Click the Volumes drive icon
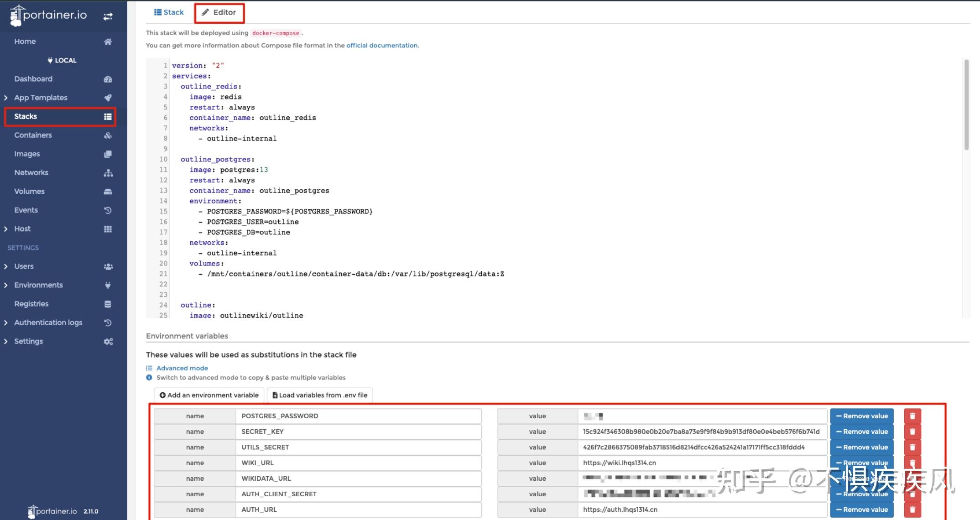Screen dimensions: 980x520 tap(108, 192)
